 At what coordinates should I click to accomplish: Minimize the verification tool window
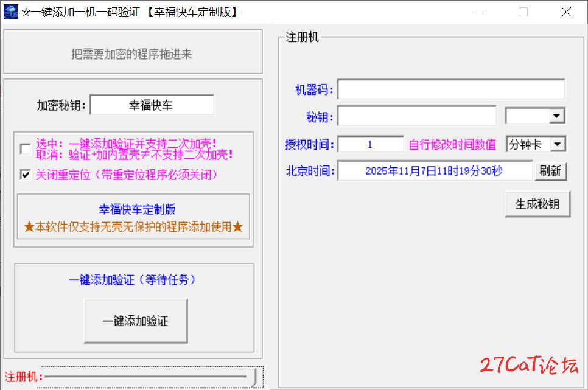coord(481,12)
